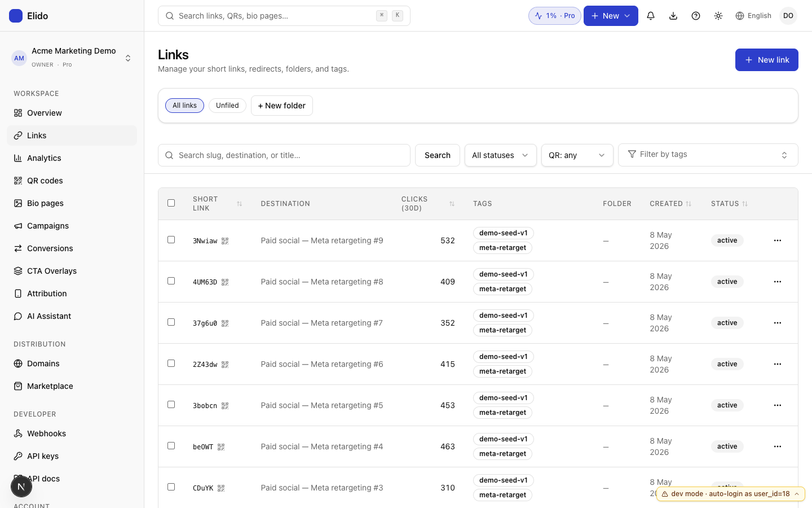The width and height of the screenshot is (812, 508).
Task: Expand the dev mode auto-login banner
Action: [730, 494]
